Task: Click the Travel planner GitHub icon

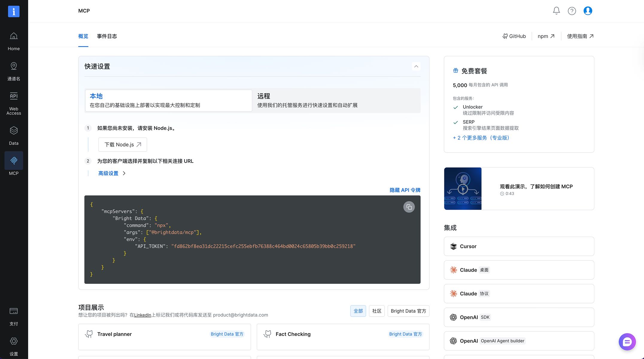Action: tap(89, 334)
